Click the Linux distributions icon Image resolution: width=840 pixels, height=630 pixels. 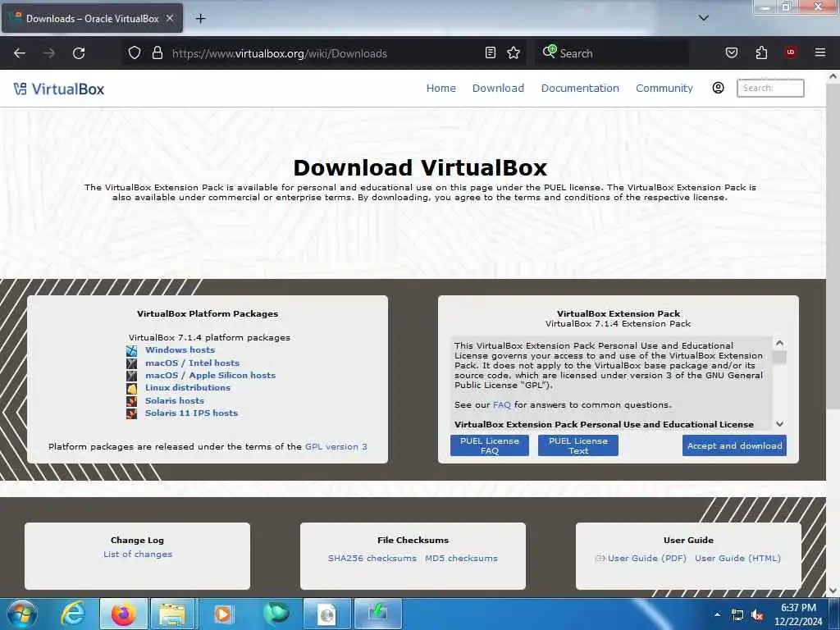pyautogui.click(x=132, y=388)
